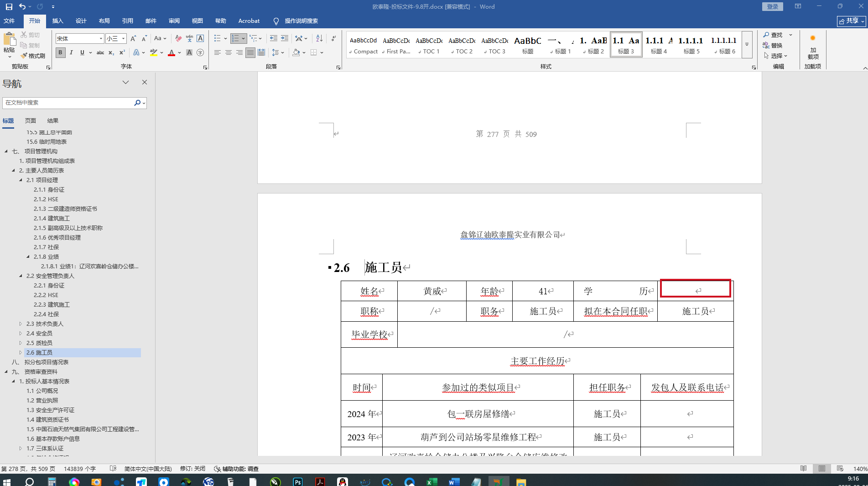The image size is (868, 486).
Task: Undo the last action in title bar
Action: (x=22, y=7)
